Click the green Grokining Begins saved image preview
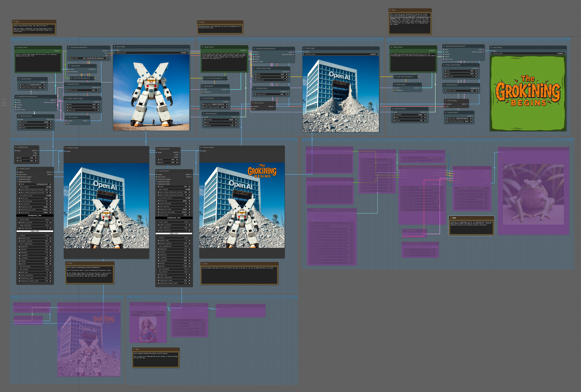Screen dimensions: 581x392 coord(528,93)
